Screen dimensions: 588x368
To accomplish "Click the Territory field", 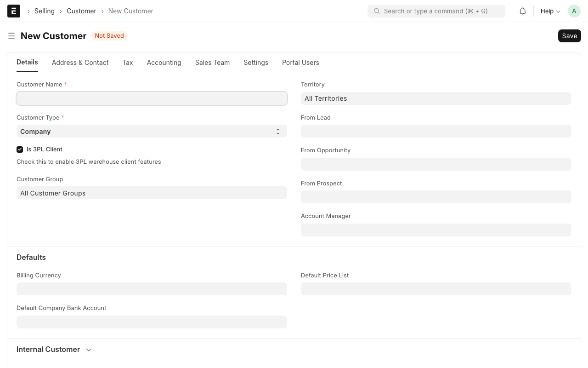I will pyautogui.click(x=436, y=98).
